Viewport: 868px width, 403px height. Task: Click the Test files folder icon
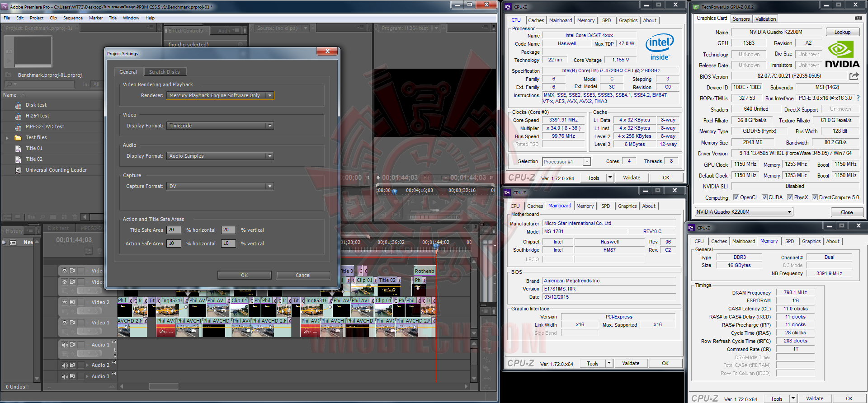[x=18, y=137]
